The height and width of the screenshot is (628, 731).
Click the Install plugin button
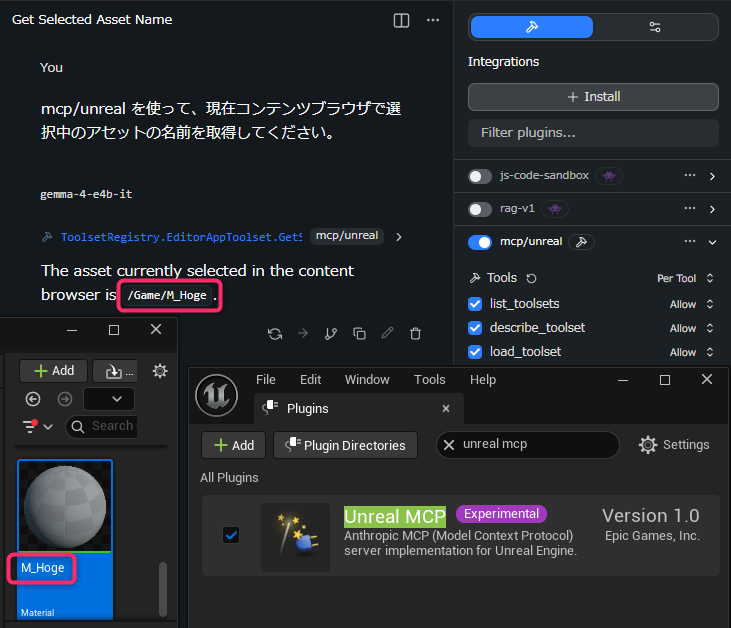coord(593,97)
